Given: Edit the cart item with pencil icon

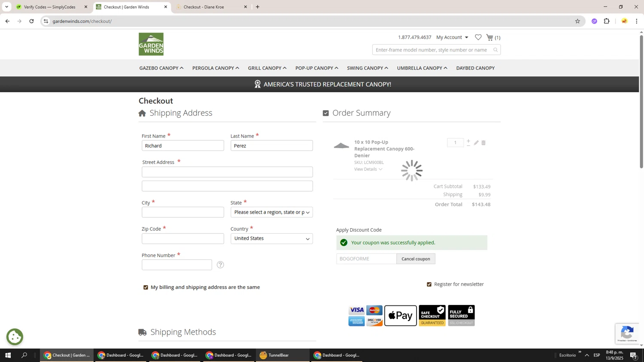Looking at the screenshot, I should (476, 143).
